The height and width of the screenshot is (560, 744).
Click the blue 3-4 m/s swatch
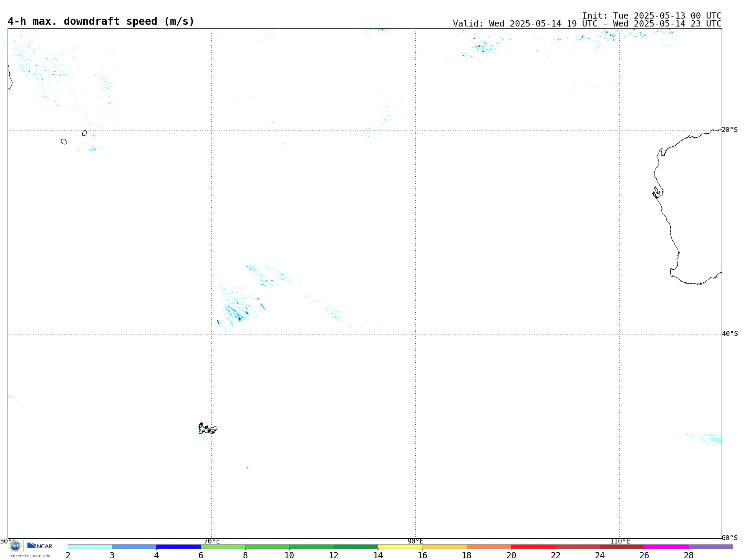[x=134, y=547]
